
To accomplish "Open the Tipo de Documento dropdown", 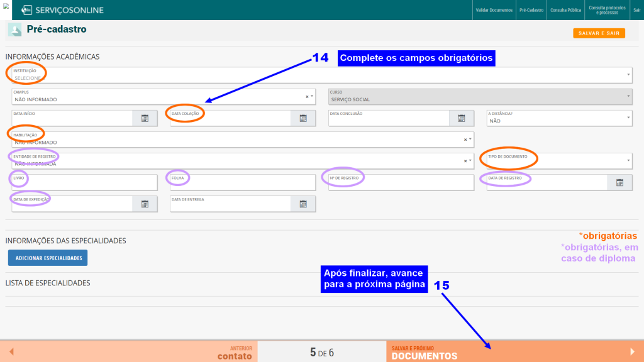I will 628,161.
